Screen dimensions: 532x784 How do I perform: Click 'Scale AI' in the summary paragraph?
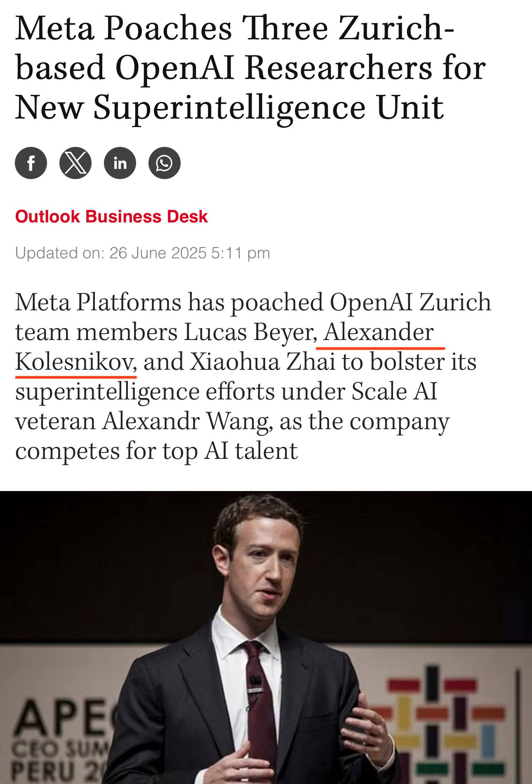pyautogui.click(x=394, y=392)
